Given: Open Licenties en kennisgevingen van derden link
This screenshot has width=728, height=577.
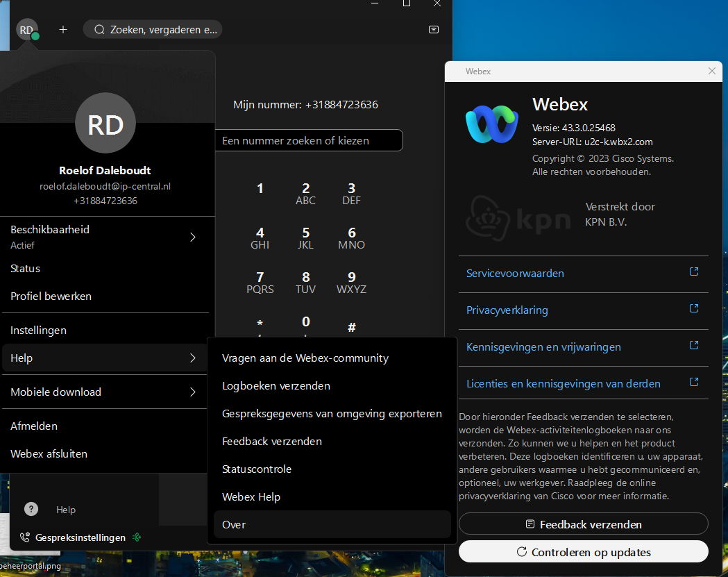Looking at the screenshot, I should point(564,384).
